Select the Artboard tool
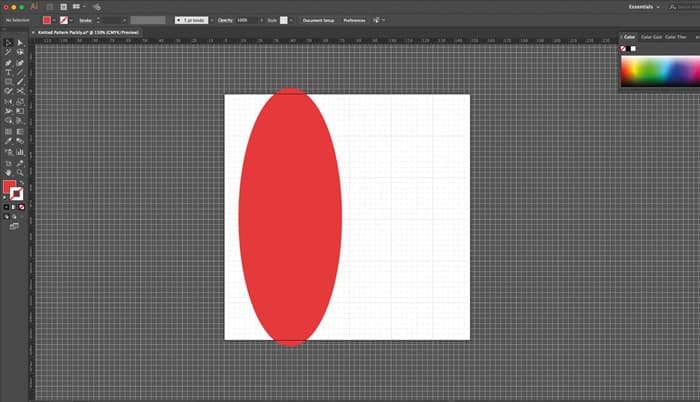The width and height of the screenshot is (700, 402). coord(8,163)
